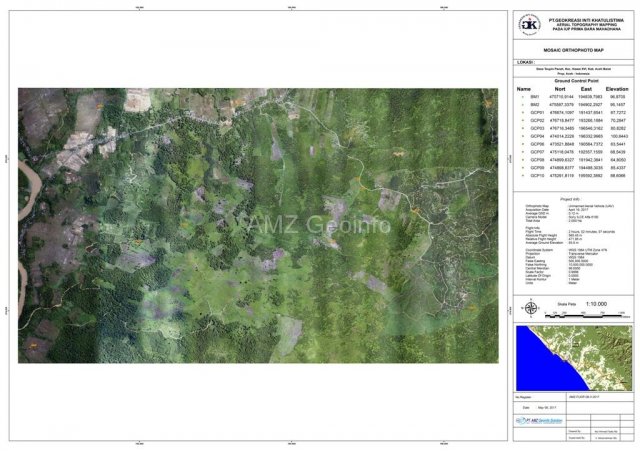Screen dimensions: 640x451
Task: Click the Ground Control Point heading
Action: (571, 80)
